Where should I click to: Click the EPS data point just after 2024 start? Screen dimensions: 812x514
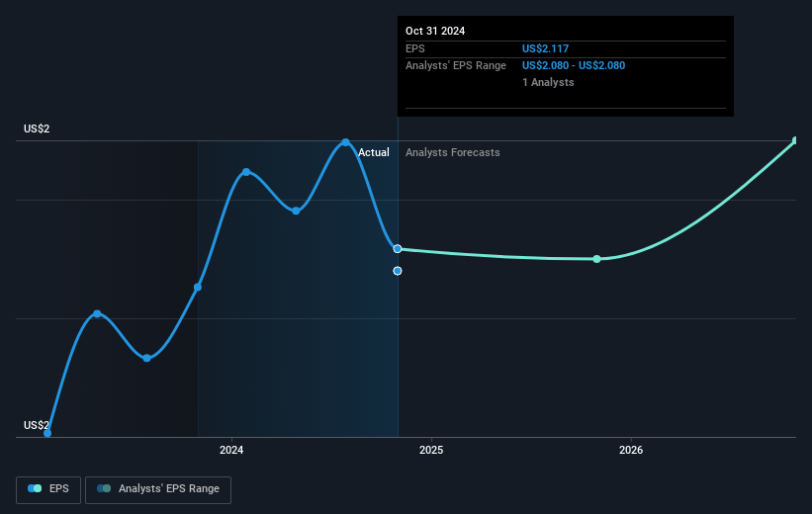click(x=246, y=172)
